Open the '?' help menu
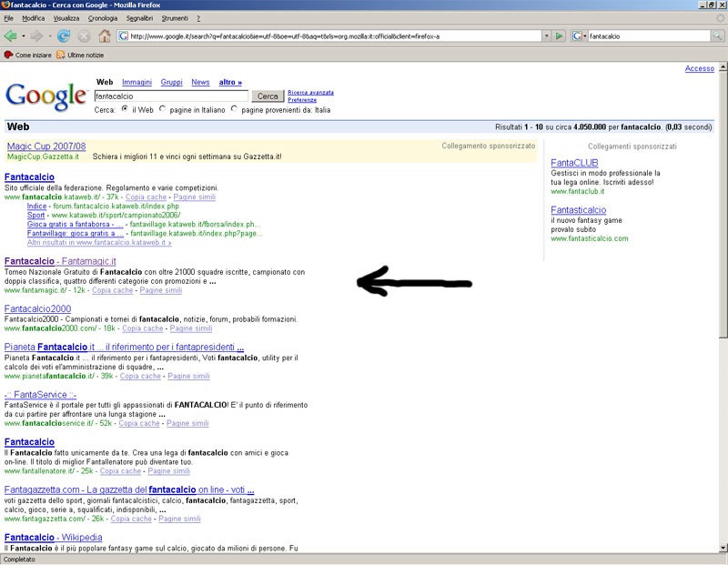 click(x=198, y=18)
